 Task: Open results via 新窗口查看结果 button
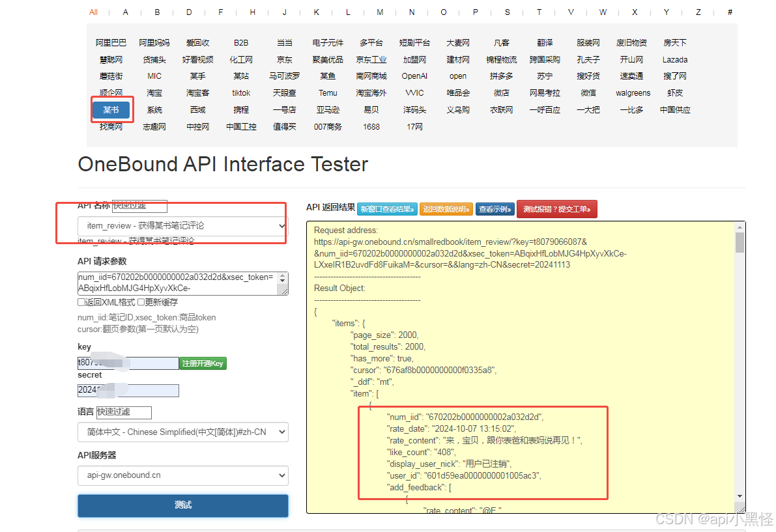(387, 209)
